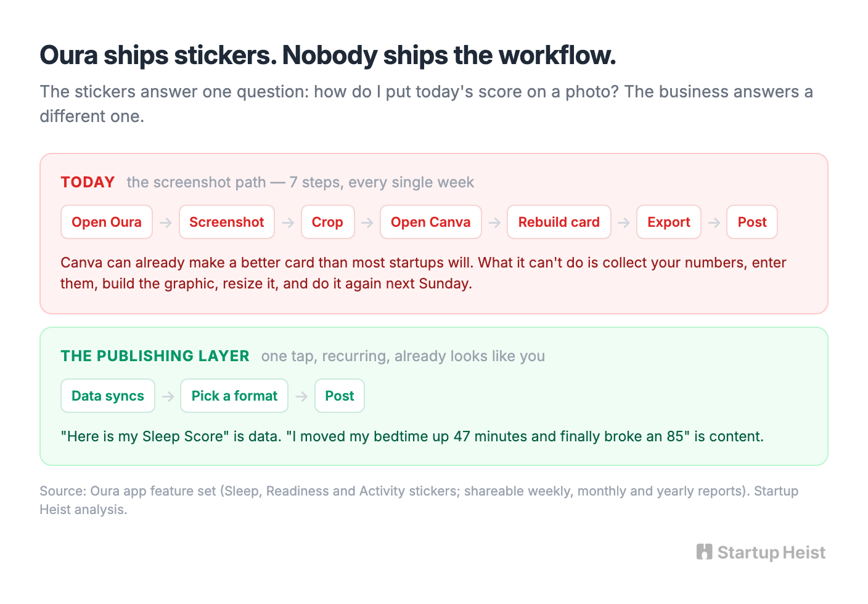Click the arrow between Export and Post
The width and height of the screenshot is (868, 604).
click(x=714, y=222)
